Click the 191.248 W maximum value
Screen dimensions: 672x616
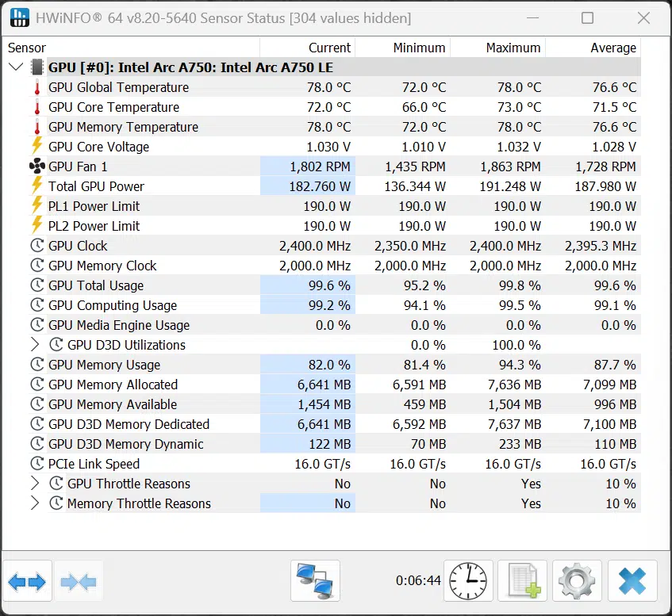[510, 186]
